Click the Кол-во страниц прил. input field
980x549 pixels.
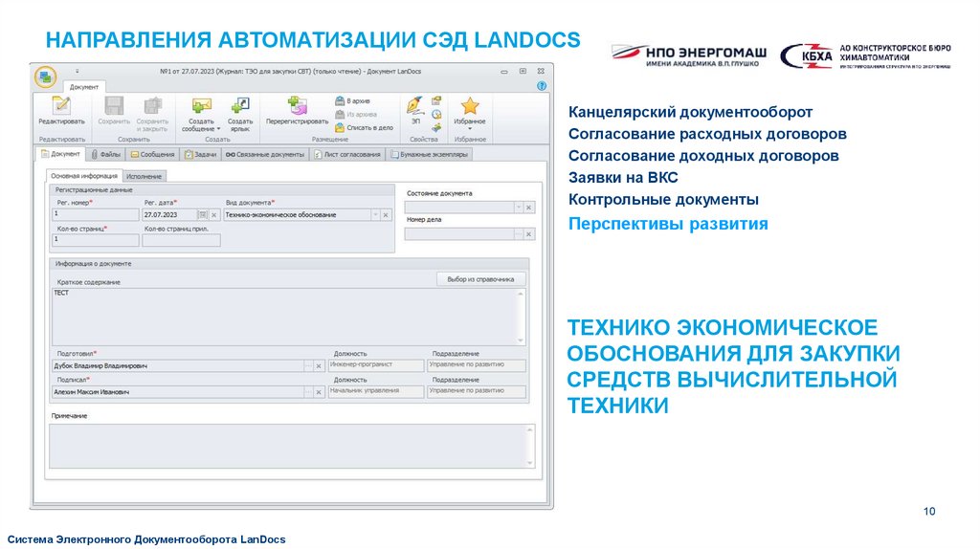click(x=181, y=240)
